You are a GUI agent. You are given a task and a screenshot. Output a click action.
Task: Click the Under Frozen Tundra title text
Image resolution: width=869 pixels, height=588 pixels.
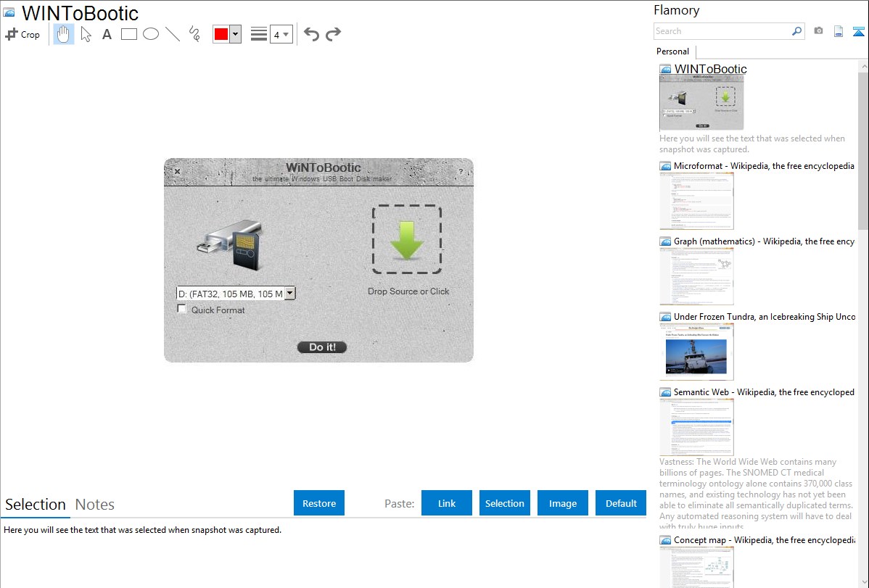pyautogui.click(x=765, y=317)
